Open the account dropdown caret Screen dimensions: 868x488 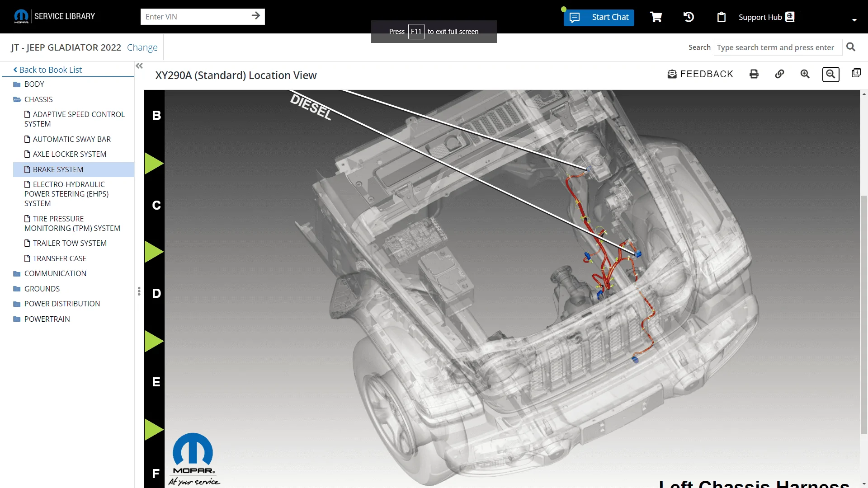[854, 20]
